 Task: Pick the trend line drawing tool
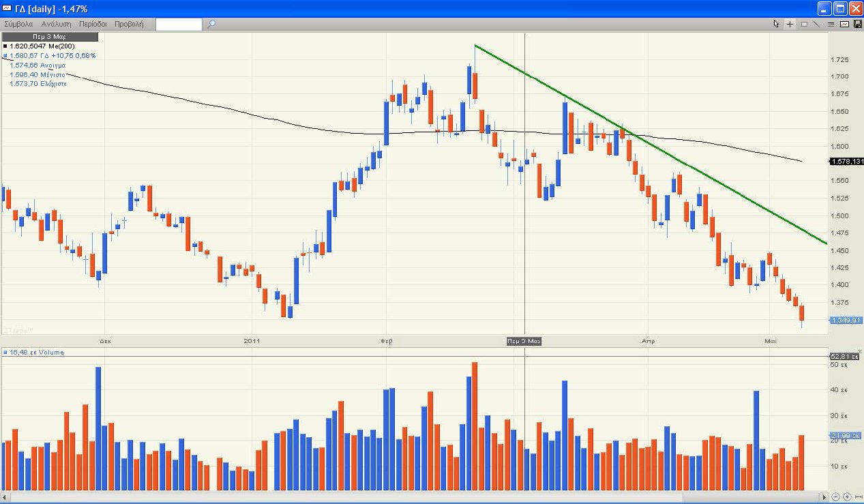click(817, 24)
